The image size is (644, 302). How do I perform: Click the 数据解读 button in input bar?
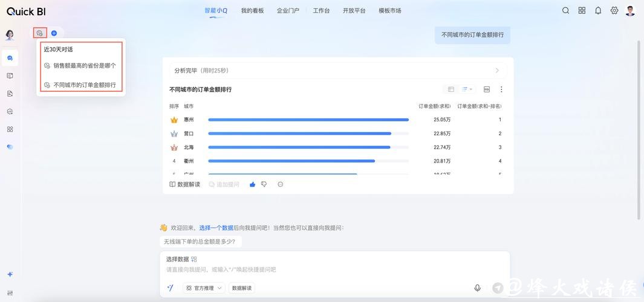point(242,288)
